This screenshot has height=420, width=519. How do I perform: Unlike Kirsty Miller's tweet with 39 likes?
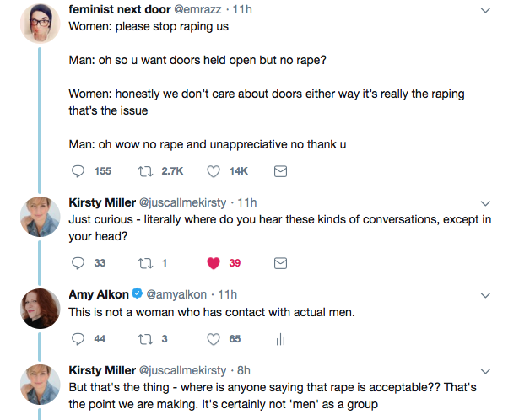[x=214, y=263]
